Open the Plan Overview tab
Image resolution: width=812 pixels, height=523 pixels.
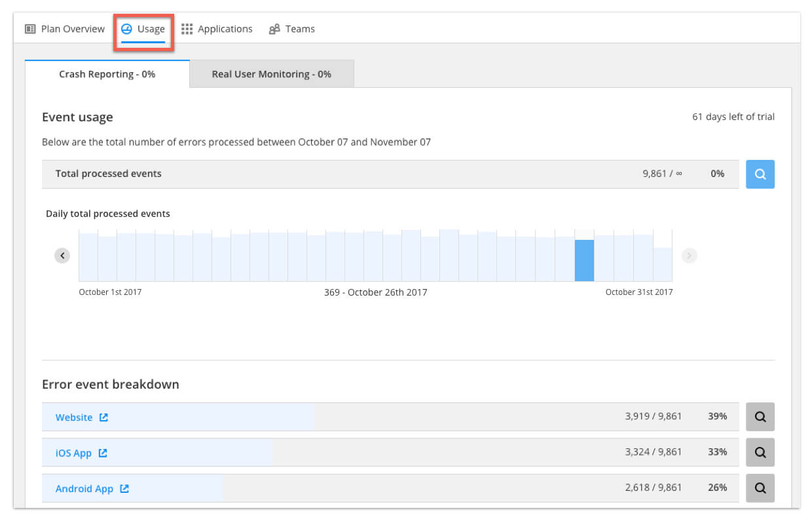(x=65, y=29)
